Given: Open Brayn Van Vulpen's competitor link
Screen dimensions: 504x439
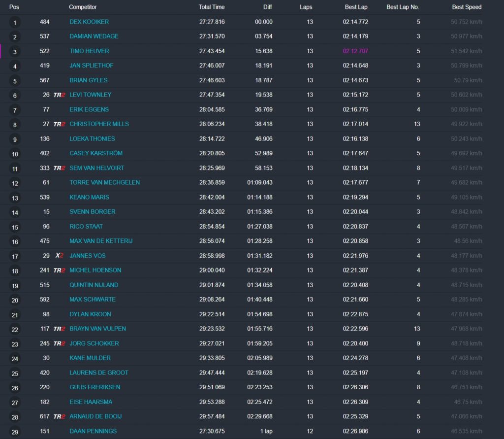Looking at the screenshot, I should [98, 329].
